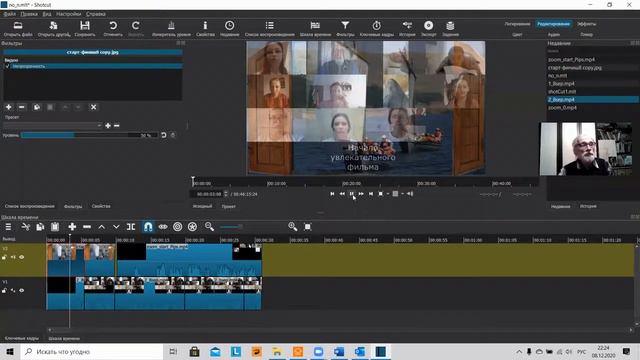The width and height of the screenshot is (640, 360).
Task: Save a new preset with the preset plus icon
Action: [108, 126]
